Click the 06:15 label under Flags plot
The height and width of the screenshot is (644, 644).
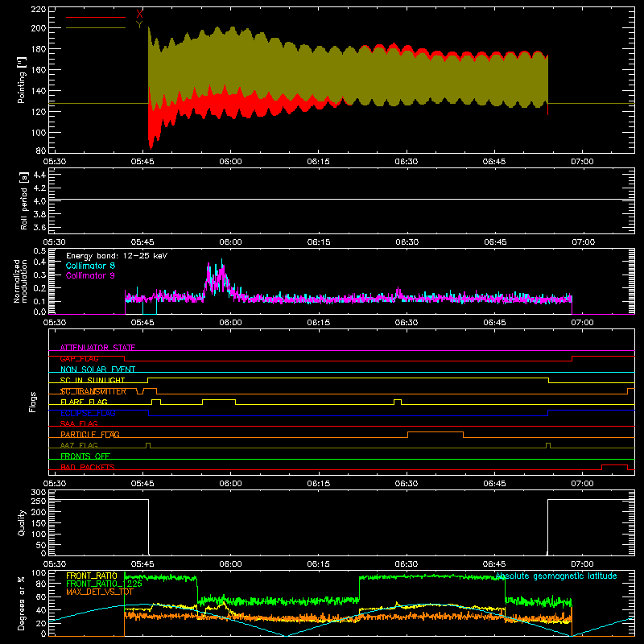[318, 484]
